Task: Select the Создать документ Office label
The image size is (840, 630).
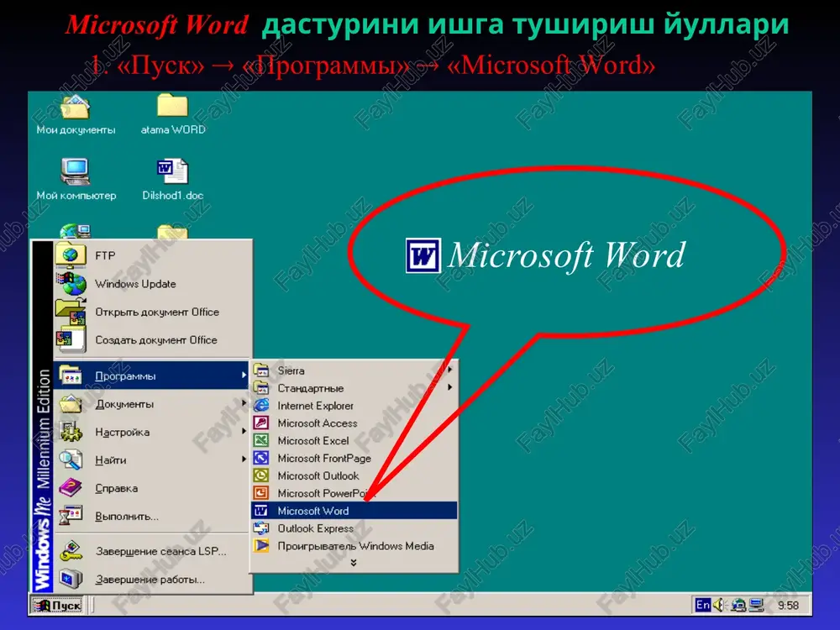Action: tap(156, 340)
